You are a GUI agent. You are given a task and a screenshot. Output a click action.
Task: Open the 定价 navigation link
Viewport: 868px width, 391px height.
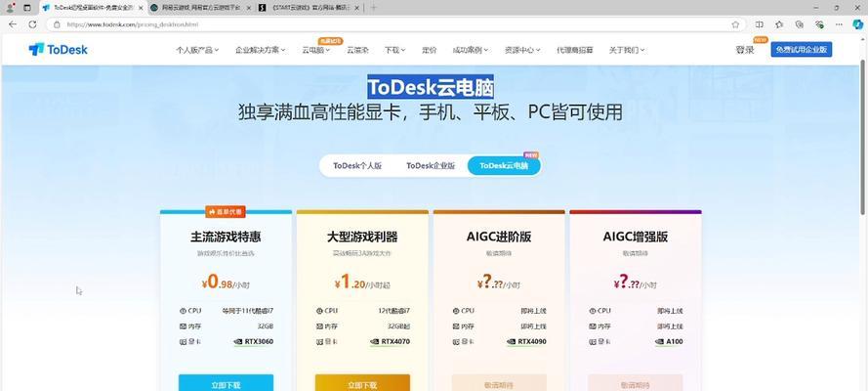(429, 50)
